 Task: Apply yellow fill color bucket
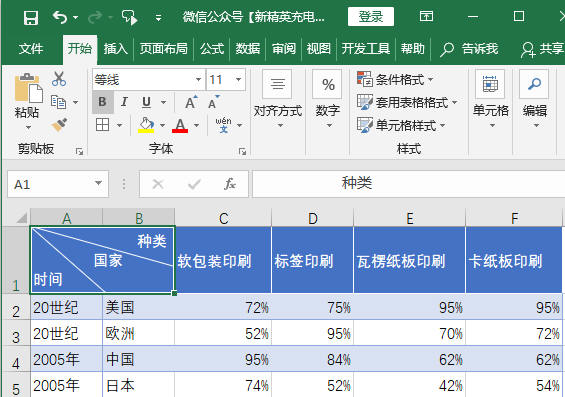[x=146, y=125]
